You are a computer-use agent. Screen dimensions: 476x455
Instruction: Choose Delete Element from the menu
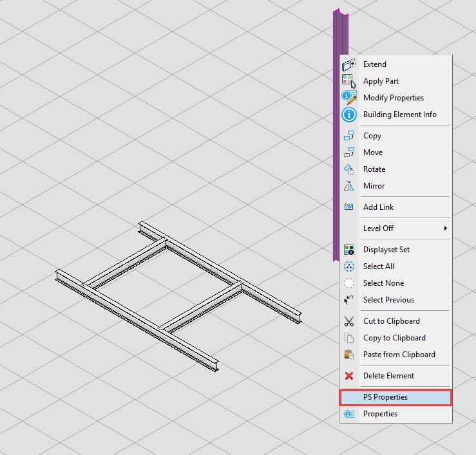[396, 376]
